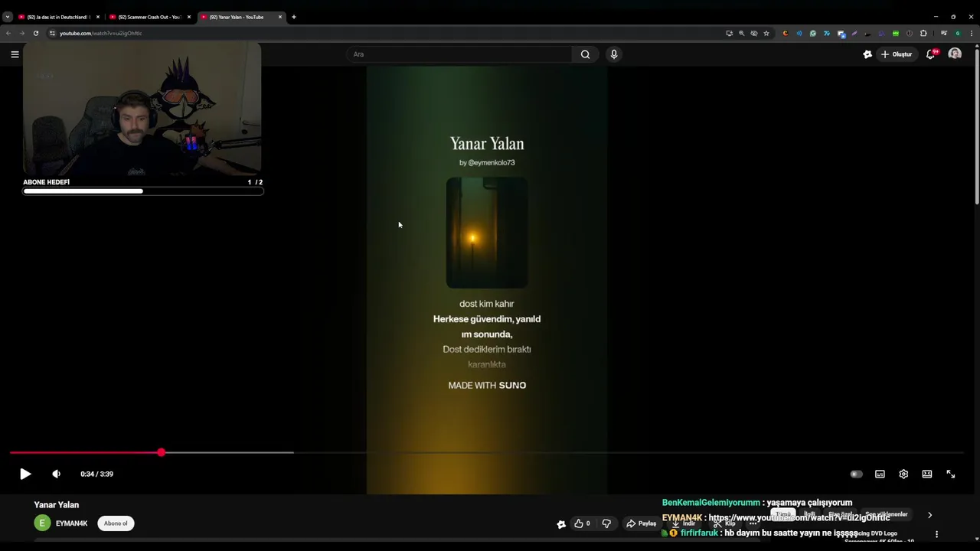This screenshot has height=551, width=980.
Task: Go forward in browser history
Action: [21, 33]
